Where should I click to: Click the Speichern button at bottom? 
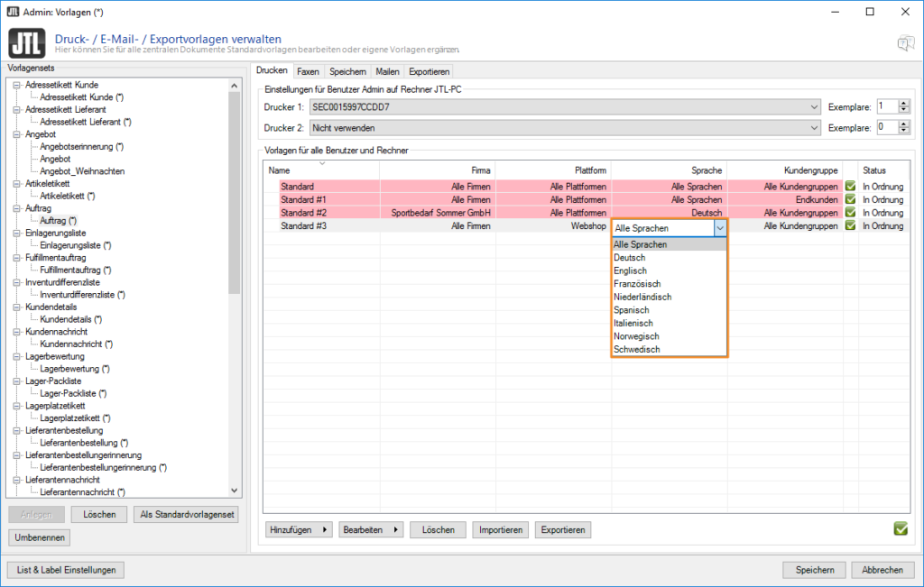tap(814, 570)
